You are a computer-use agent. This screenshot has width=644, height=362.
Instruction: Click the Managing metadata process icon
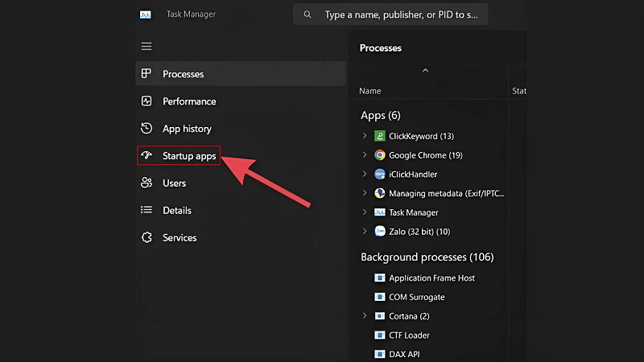[380, 194]
